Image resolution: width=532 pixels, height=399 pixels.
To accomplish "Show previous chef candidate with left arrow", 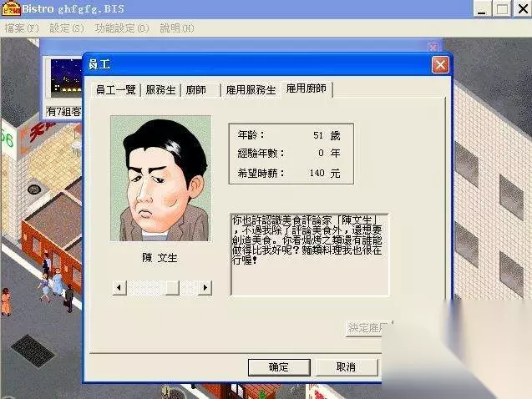I will (119, 288).
